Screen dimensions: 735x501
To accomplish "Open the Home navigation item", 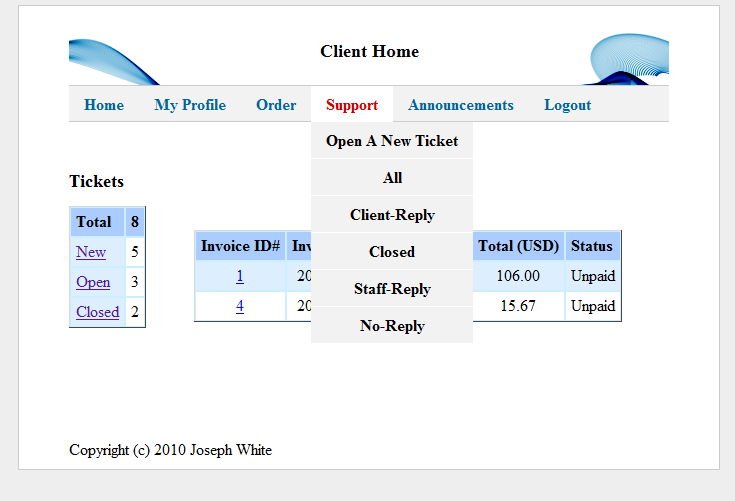I will pos(104,105).
